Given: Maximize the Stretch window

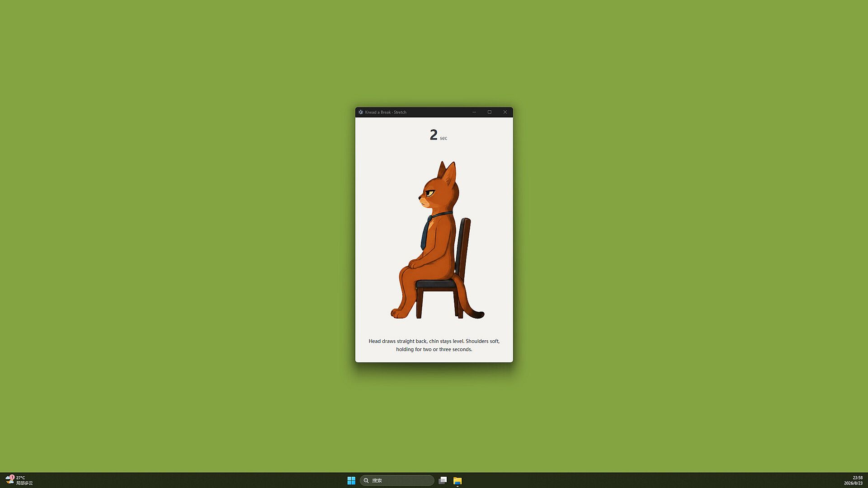Looking at the screenshot, I should click(490, 112).
